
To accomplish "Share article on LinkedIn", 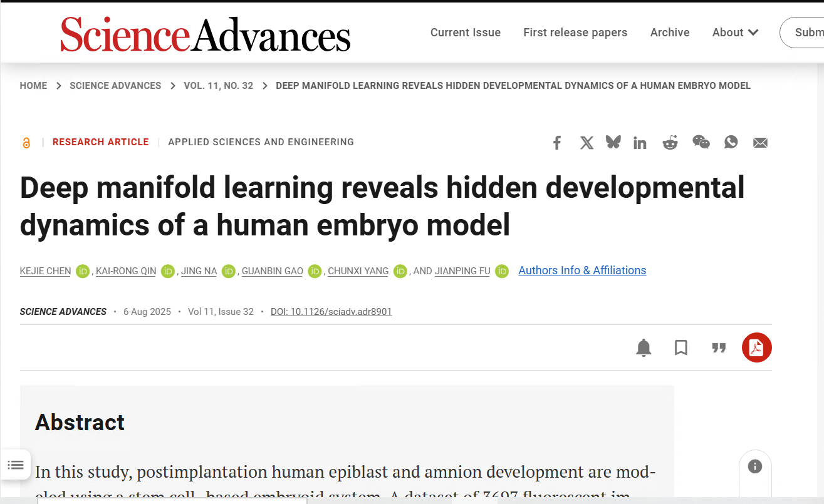I will (640, 143).
